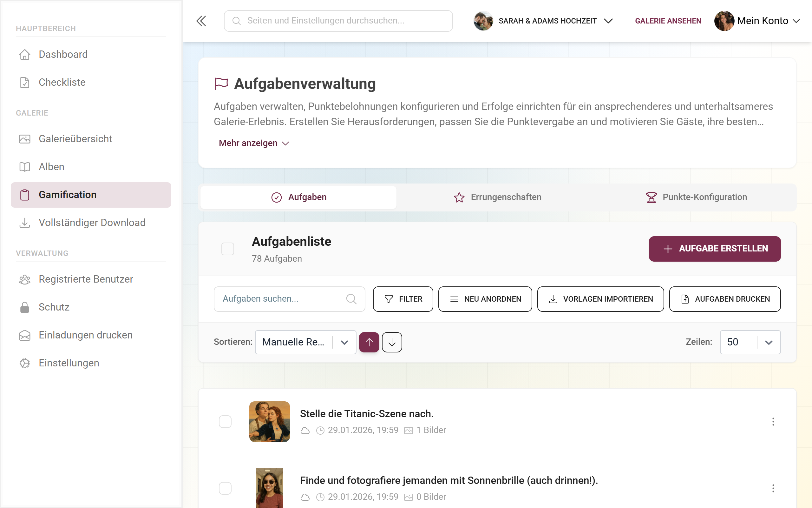
Task: Click the Gamification clipboard icon
Action: (x=24, y=195)
